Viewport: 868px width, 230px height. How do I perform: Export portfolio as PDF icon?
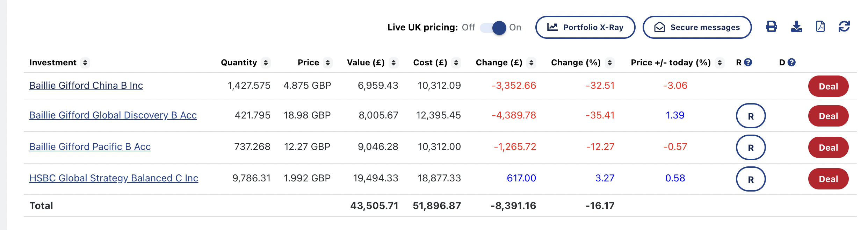point(820,27)
